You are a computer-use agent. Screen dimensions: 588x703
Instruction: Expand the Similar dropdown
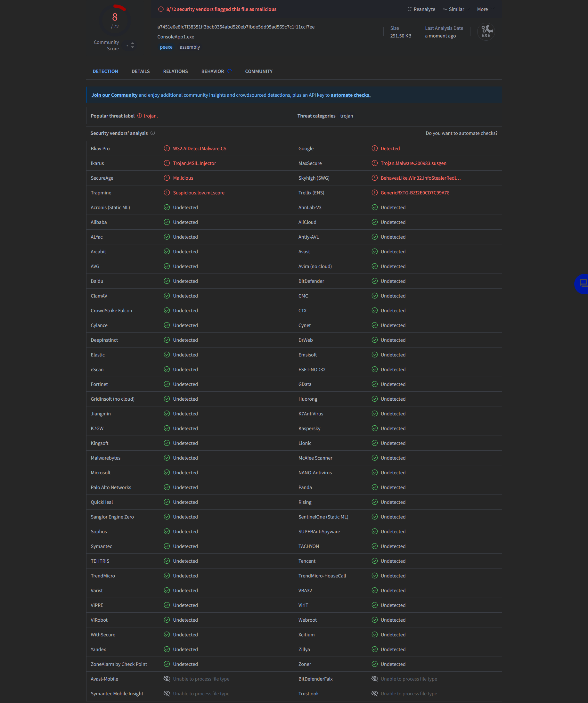(456, 9)
